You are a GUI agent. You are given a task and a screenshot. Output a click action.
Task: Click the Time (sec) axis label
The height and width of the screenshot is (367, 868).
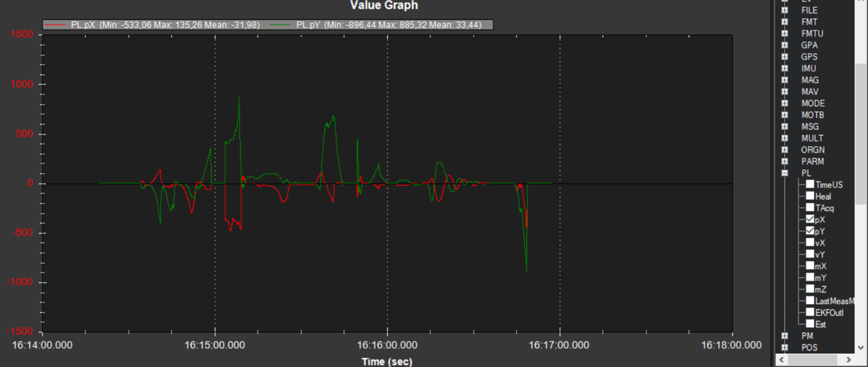pos(387,361)
